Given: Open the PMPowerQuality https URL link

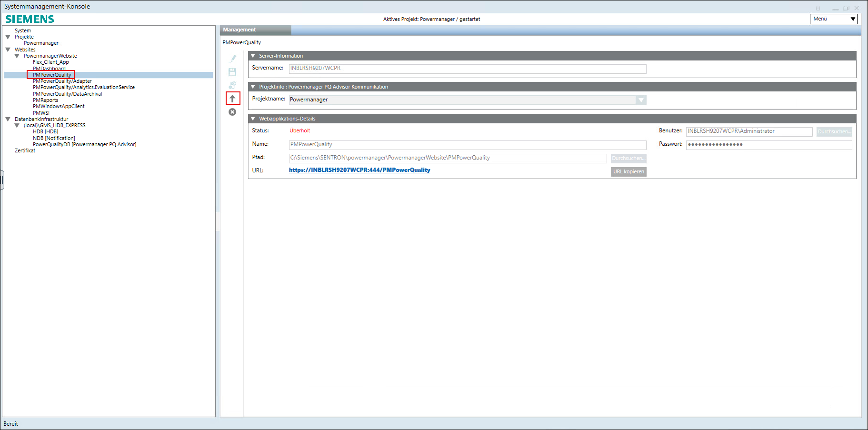Looking at the screenshot, I should point(359,170).
